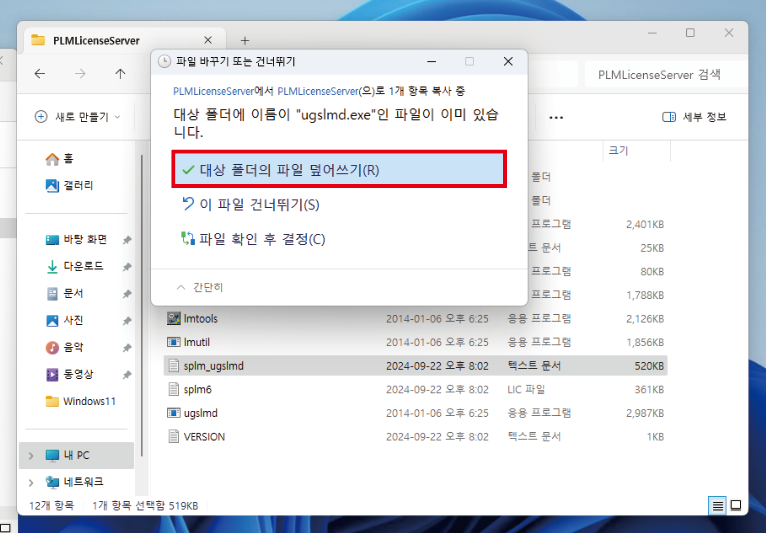Click the 361KB size of splm6
This screenshot has width=766, height=533.
tap(649, 390)
